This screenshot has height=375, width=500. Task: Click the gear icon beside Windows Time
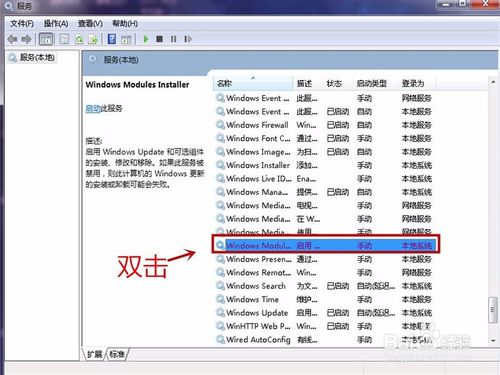pos(220,299)
